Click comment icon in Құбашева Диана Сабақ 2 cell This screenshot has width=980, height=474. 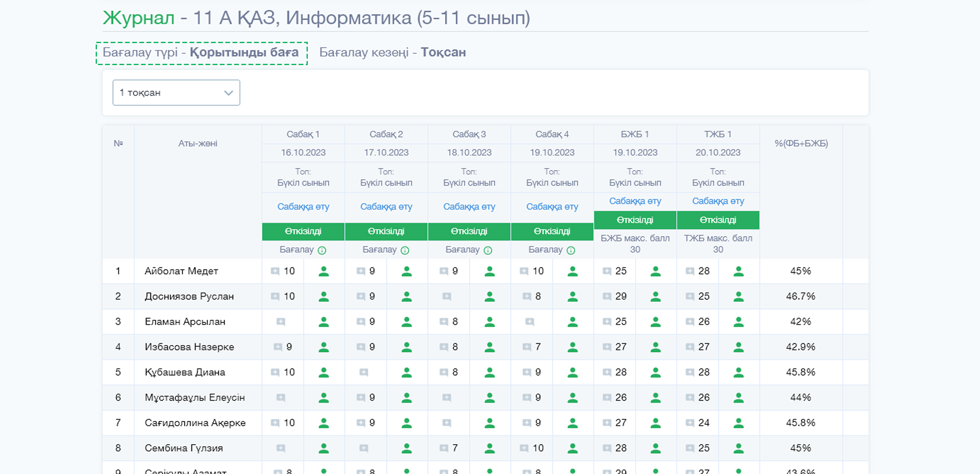click(364, 372)
